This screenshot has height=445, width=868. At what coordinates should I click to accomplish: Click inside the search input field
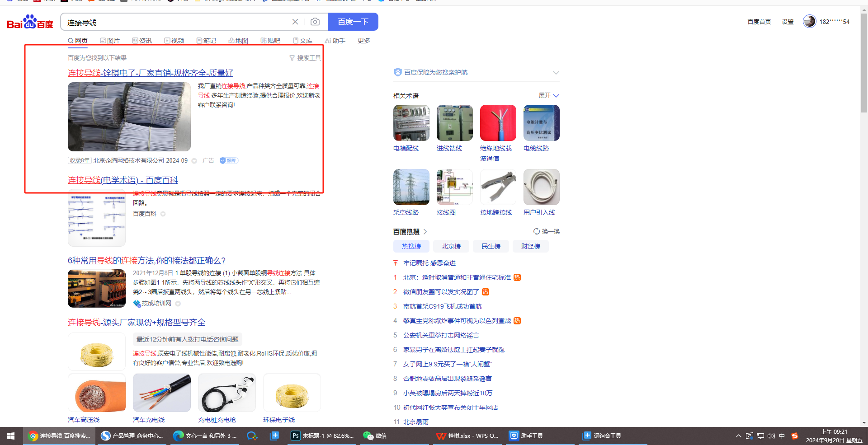pyautogui.click(x=176, y=22)
